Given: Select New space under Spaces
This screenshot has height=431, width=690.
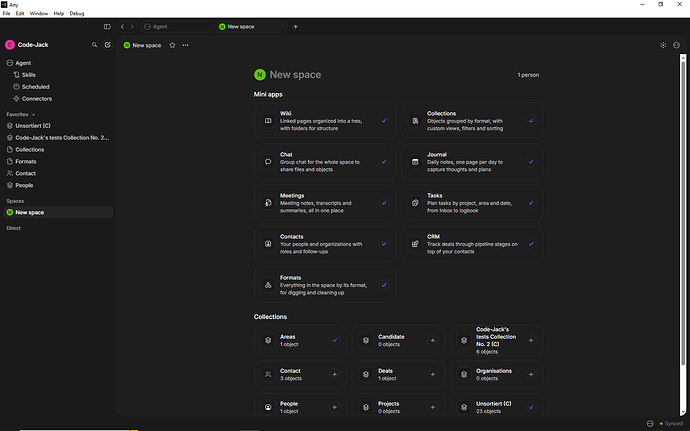Looking at the screenshot, I should (x=58, y=212).
